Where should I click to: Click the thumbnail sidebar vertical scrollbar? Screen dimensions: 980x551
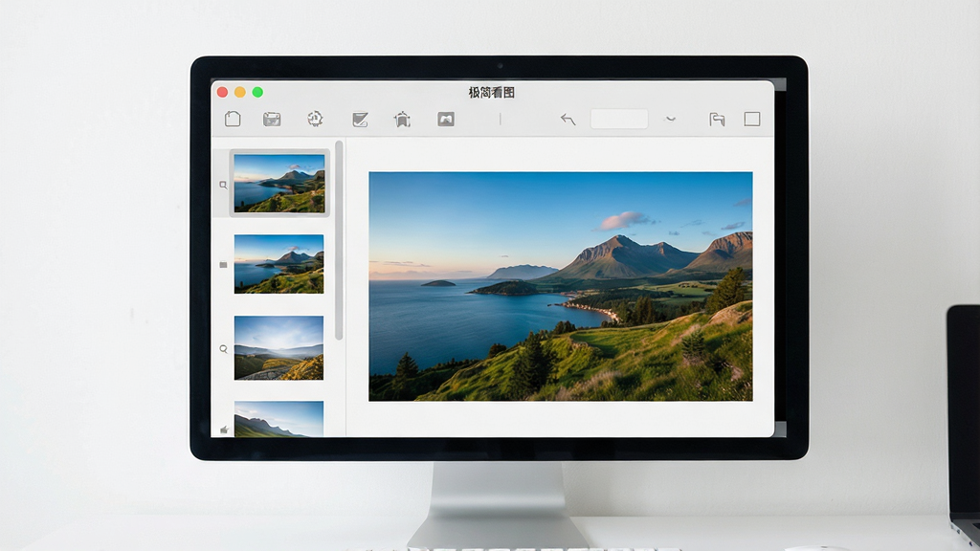click(339, 240)
